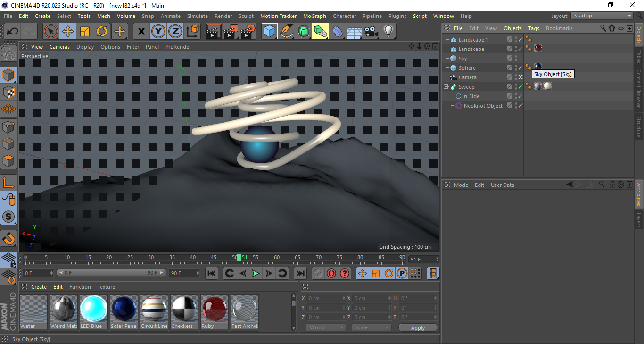This screenshot has width=644, height=344.
Task: Open the World coordinate dropdown
Action: point(326,327)
